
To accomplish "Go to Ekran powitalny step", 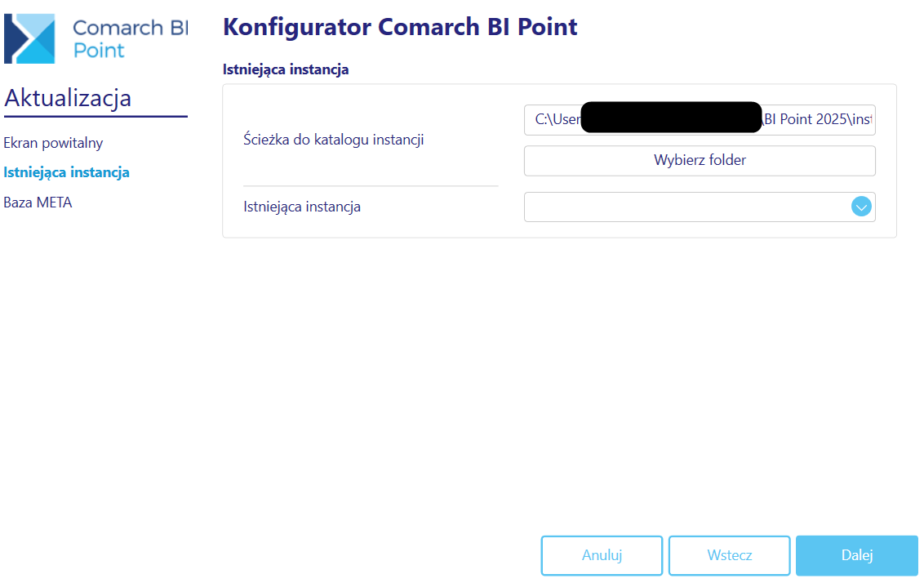I will [x=53, y=143].
